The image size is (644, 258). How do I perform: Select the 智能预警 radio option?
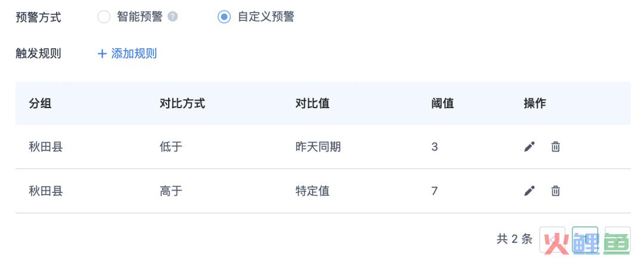104,17
